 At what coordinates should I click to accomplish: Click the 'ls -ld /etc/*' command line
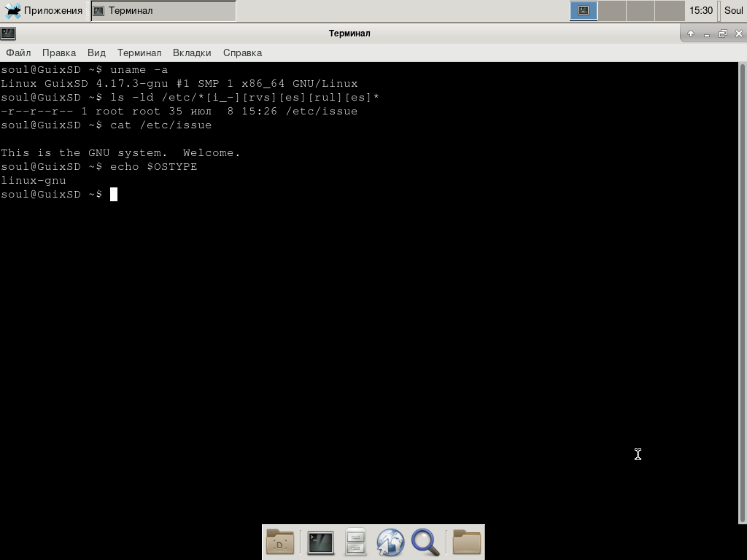(x=190, y=97)
